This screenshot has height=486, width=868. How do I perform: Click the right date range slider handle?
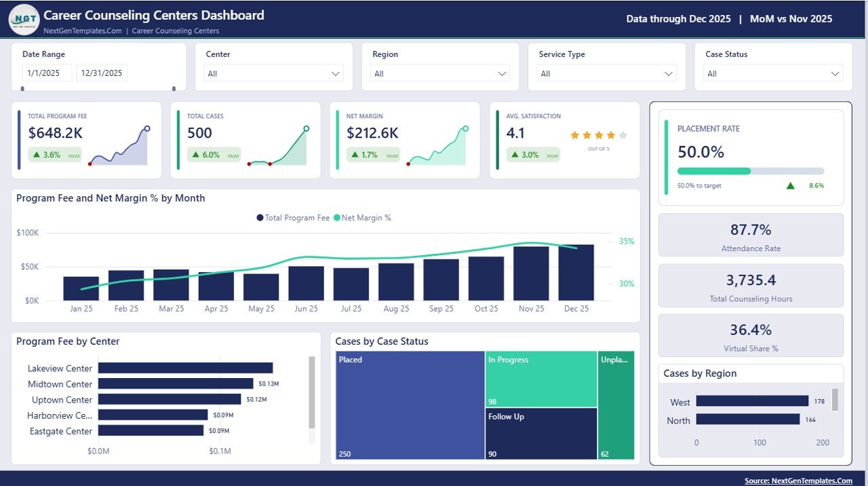tap(174, 88)
